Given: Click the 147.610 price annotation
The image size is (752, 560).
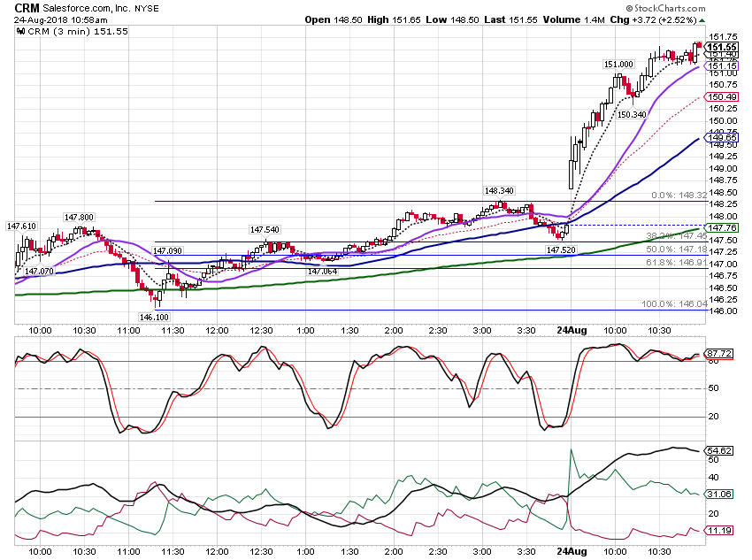Looking at the screenshot, I should (21, 226).
